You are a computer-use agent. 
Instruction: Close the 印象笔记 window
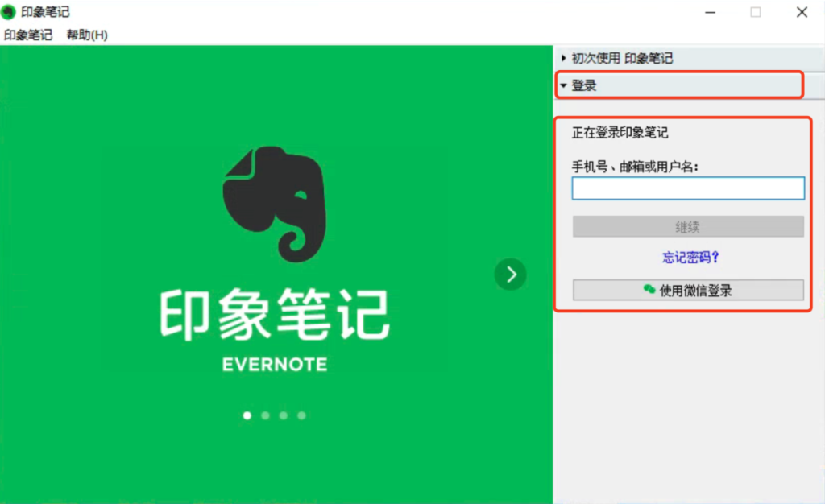(x=802, y=12)
